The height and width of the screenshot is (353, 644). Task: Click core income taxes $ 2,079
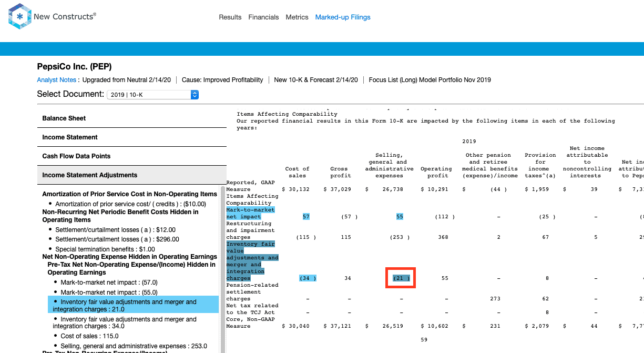coord(537,326)
